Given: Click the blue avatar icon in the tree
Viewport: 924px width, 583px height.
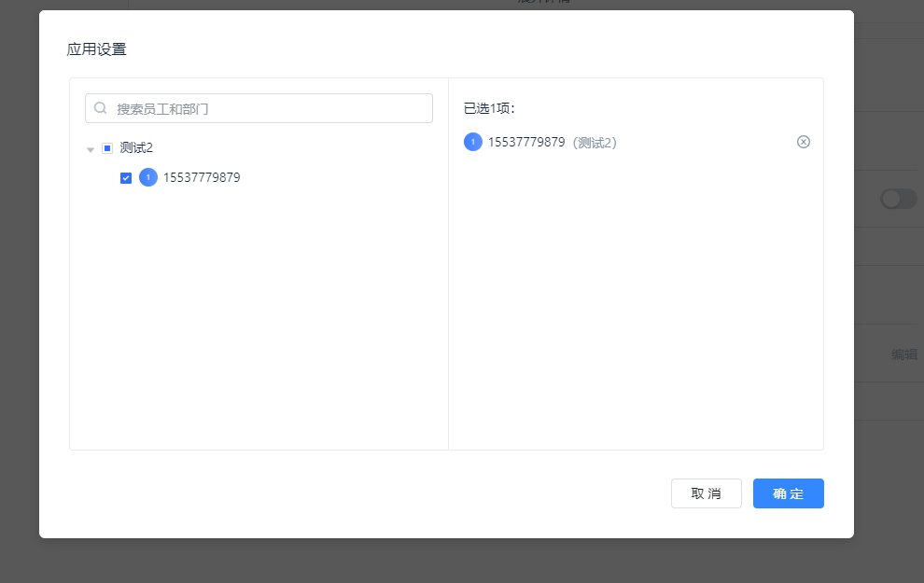Looking at the screenshot, I should tap(148, 177).
